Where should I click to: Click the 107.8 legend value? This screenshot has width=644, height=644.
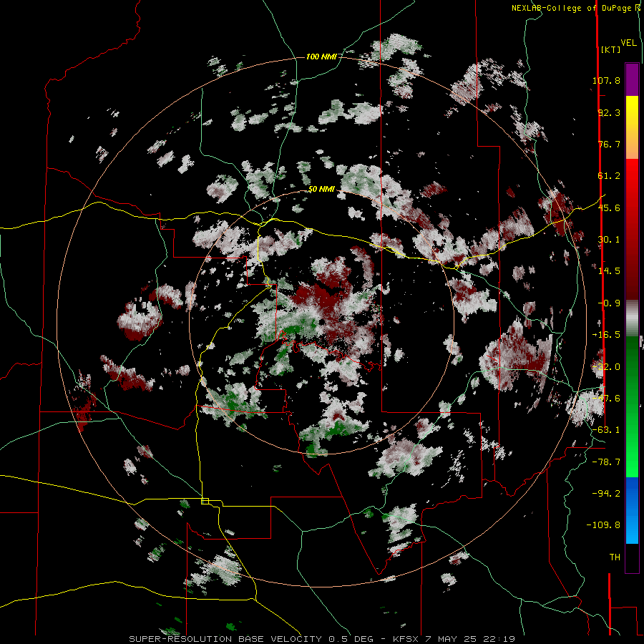point(606,80)
